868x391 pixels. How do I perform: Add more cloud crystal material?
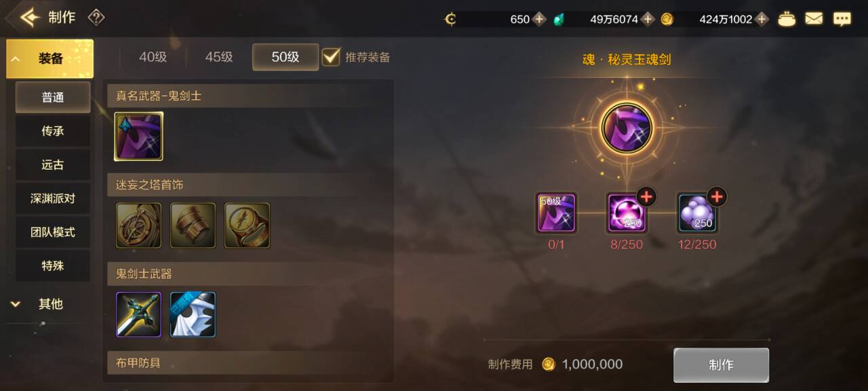pyautogui.click(x=717, y=197)
